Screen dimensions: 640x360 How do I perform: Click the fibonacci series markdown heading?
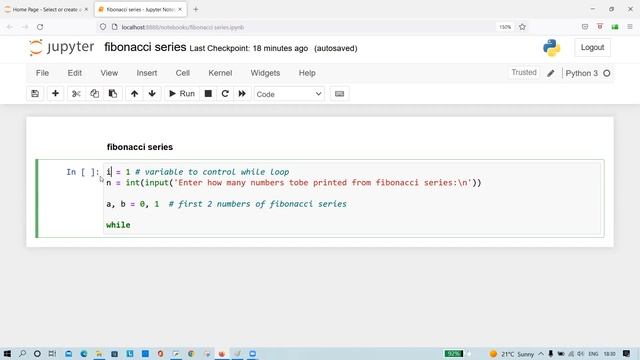140,147
